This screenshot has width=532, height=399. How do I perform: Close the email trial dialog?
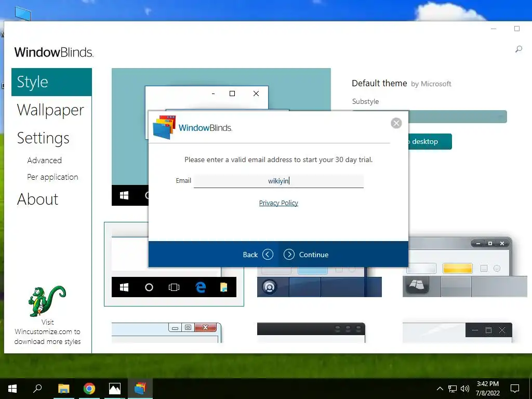[396, 123]
